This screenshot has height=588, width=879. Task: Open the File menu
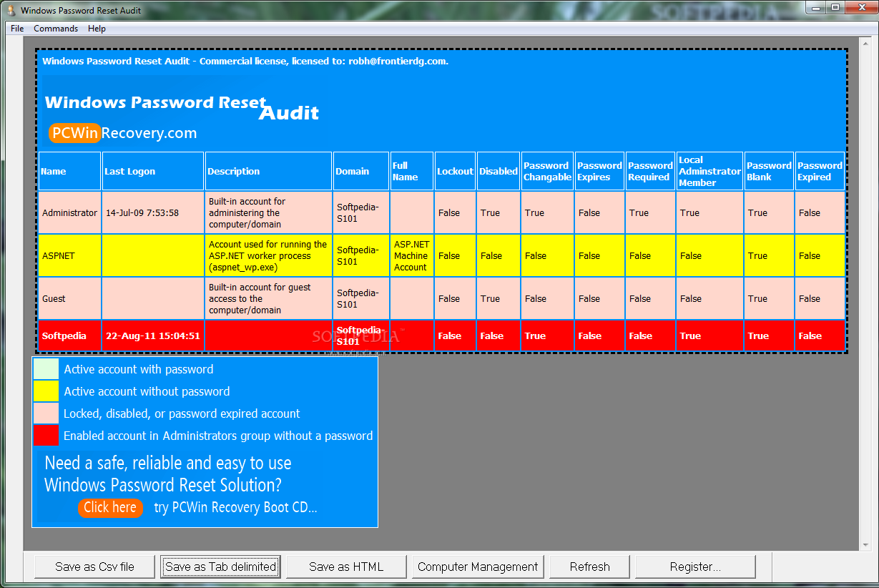click(17, 29)
